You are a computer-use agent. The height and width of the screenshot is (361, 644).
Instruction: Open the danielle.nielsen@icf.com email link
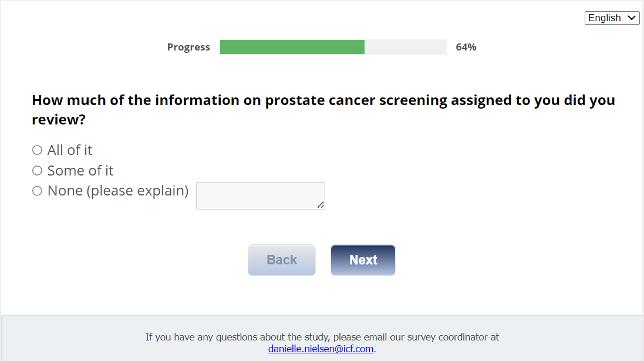(x=321, y=349)
